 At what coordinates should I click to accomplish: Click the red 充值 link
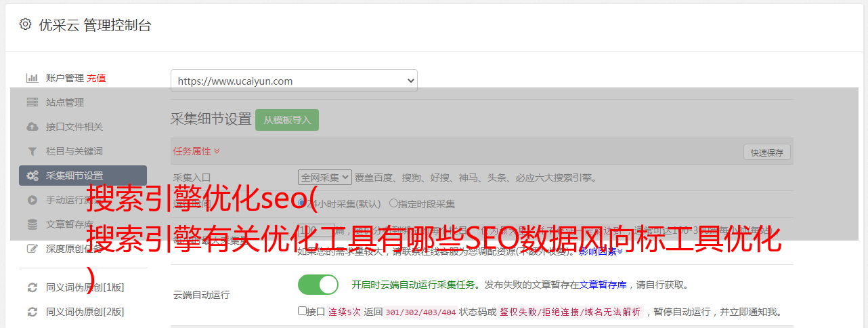click(x=96, y=78)
